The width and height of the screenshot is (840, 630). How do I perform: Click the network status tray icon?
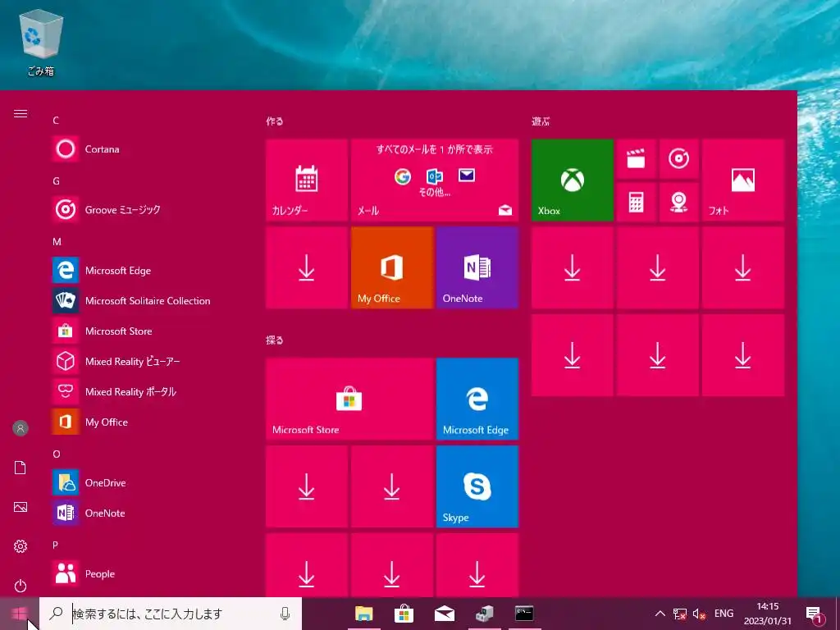[680, 614]
